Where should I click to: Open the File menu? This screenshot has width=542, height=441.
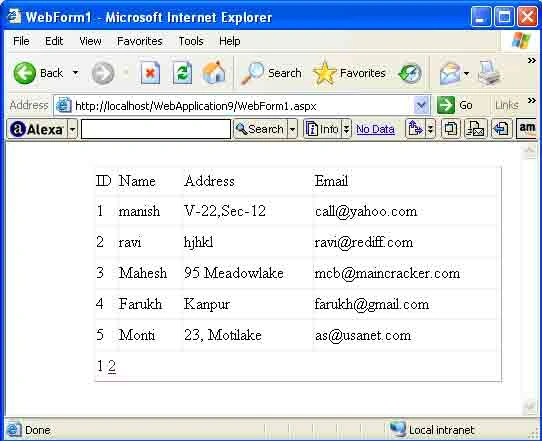21,41
